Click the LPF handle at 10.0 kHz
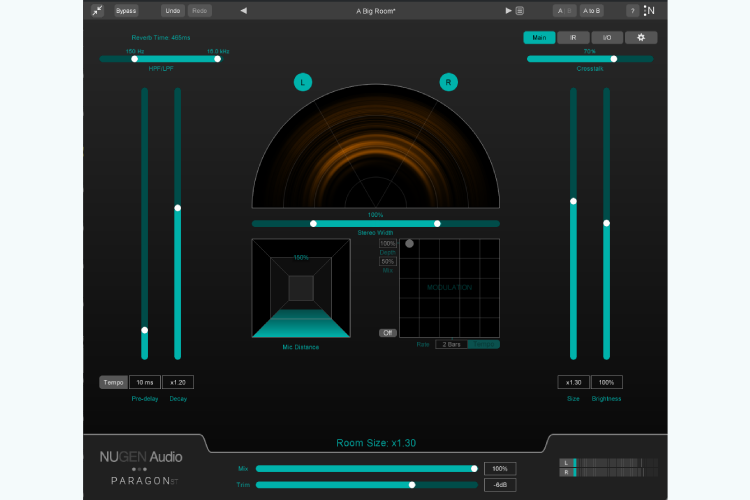 click(218, 59)
